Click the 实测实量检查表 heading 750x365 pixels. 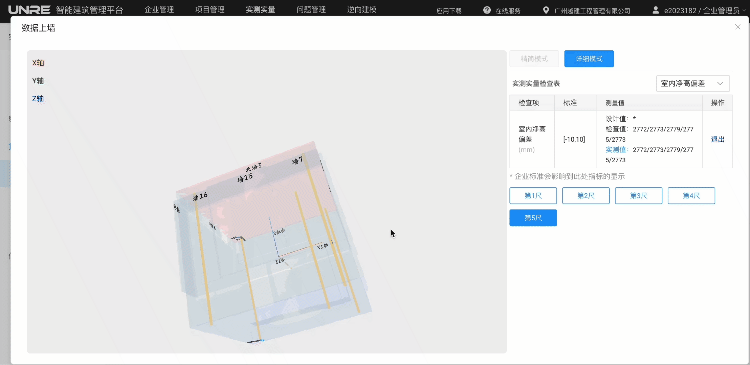click(x=536, y=84)
